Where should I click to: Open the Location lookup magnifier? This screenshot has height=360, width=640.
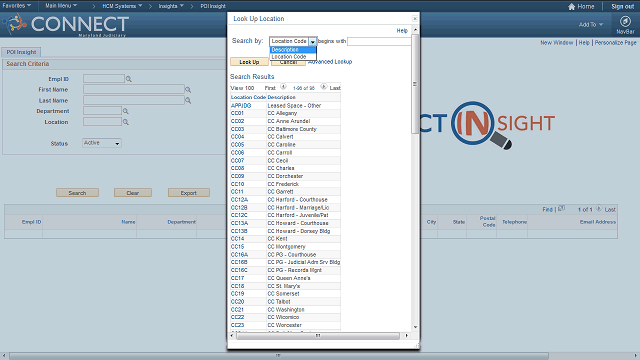point(126,122)
